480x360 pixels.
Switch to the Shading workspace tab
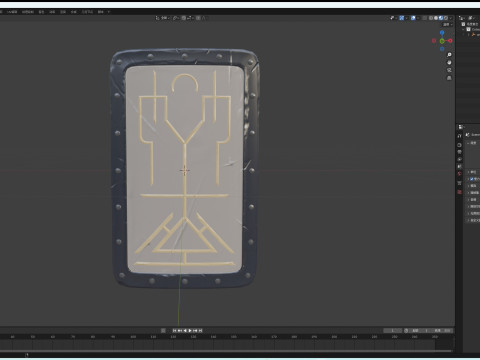pos(41,12)
